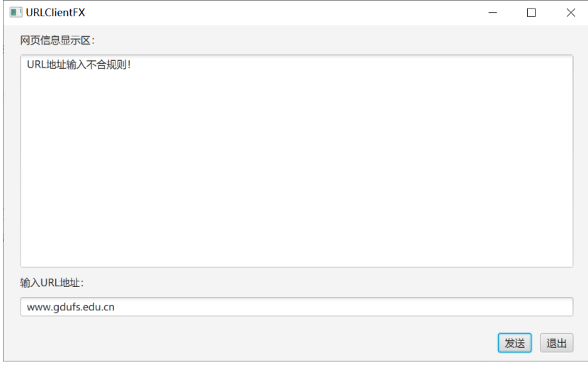This screenshot has width=588, height=365.
Task: Click the bottom edge of the display text area
Action: pos(296,266)
